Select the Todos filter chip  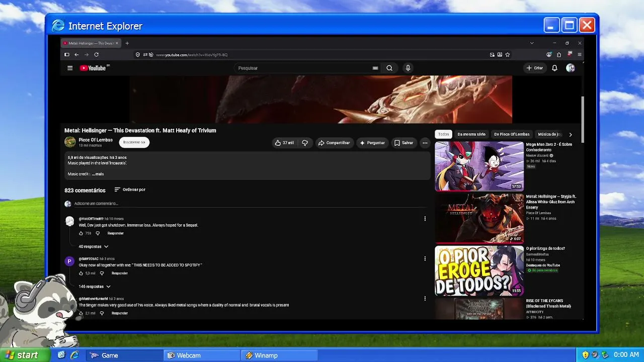[x=443, y=134]
